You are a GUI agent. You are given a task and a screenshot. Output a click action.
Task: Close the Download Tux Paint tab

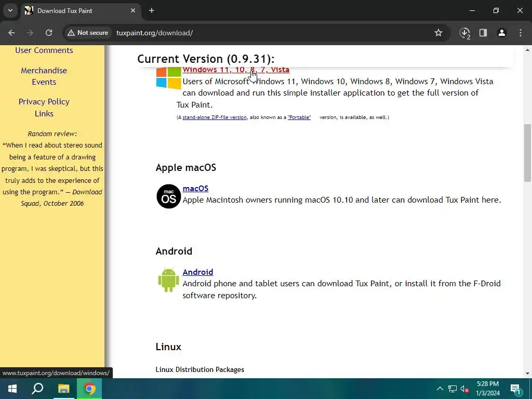133,10
